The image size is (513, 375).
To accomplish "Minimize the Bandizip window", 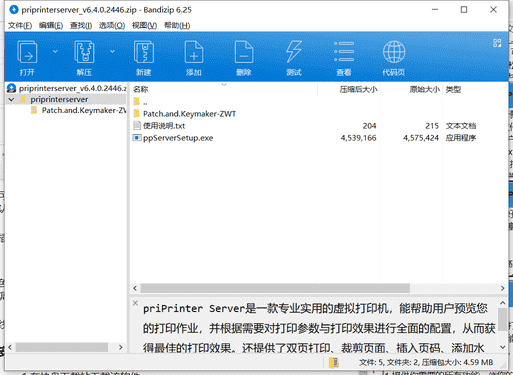I will click(x=435, y=10).
